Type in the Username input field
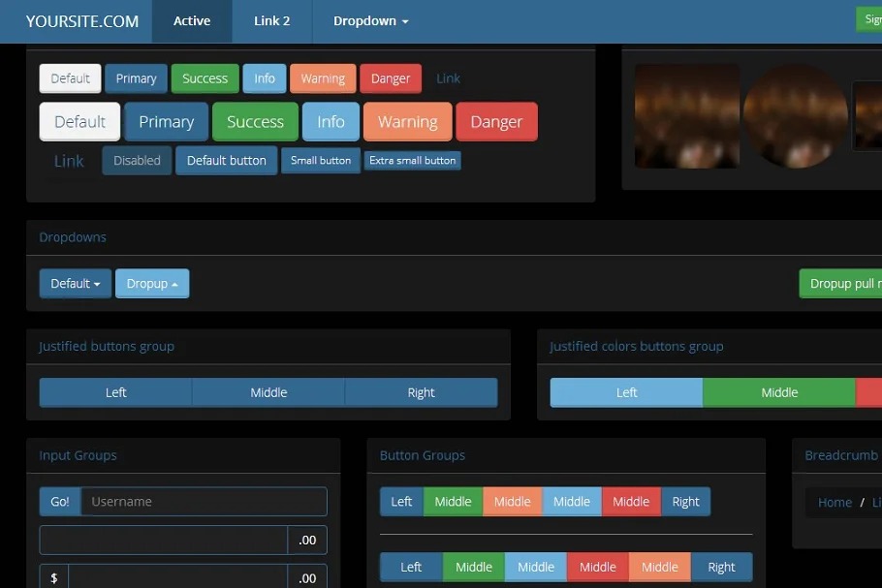 point(204,502)
